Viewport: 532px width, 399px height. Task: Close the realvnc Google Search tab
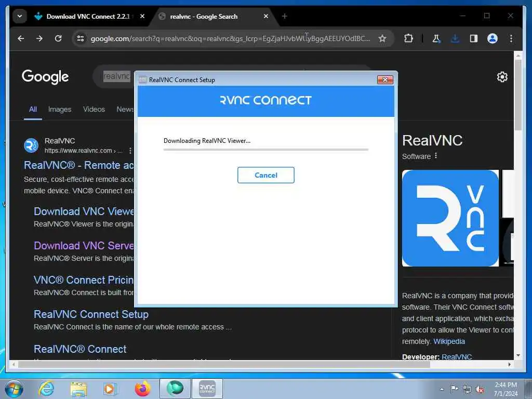266,16
